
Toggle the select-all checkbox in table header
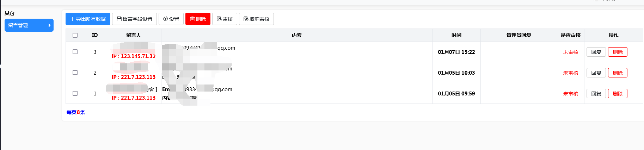tap(75, 35)
